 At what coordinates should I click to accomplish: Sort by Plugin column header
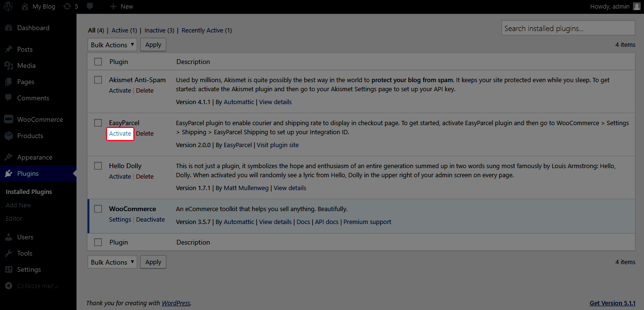(119, 62)
